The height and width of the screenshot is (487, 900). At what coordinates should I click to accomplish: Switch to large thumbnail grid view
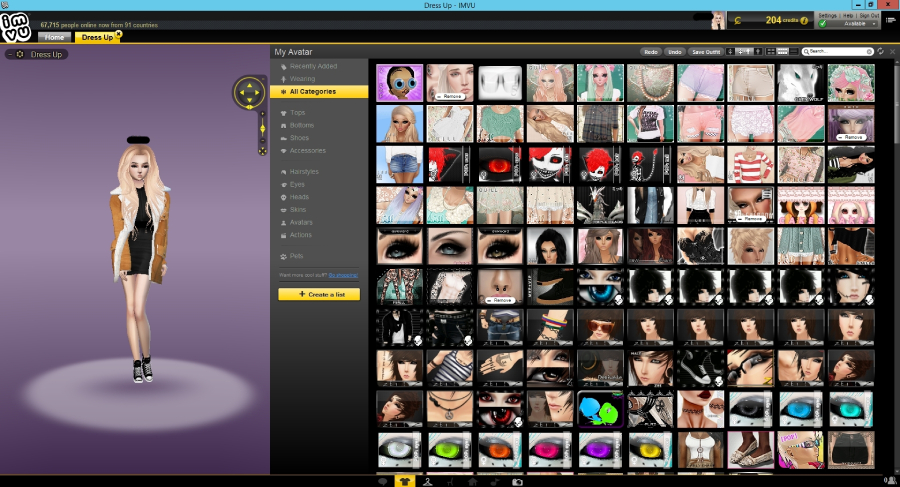tap(771, 51)
